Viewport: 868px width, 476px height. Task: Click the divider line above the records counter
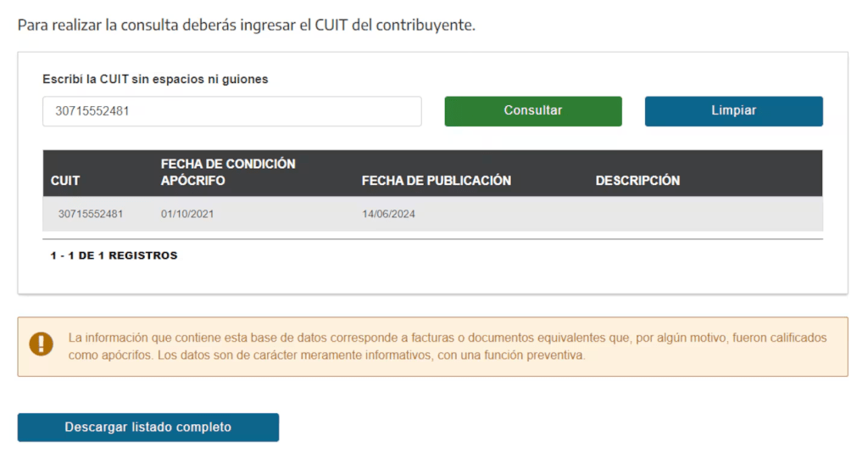click(432, 239)
